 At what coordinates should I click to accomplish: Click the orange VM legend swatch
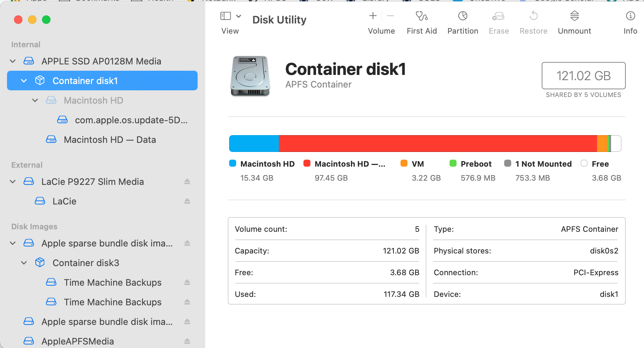tap(404, 163)
